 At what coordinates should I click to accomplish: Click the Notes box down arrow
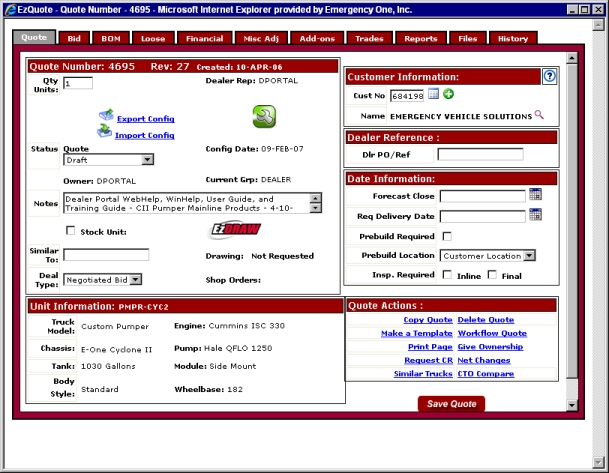point(315,209)
